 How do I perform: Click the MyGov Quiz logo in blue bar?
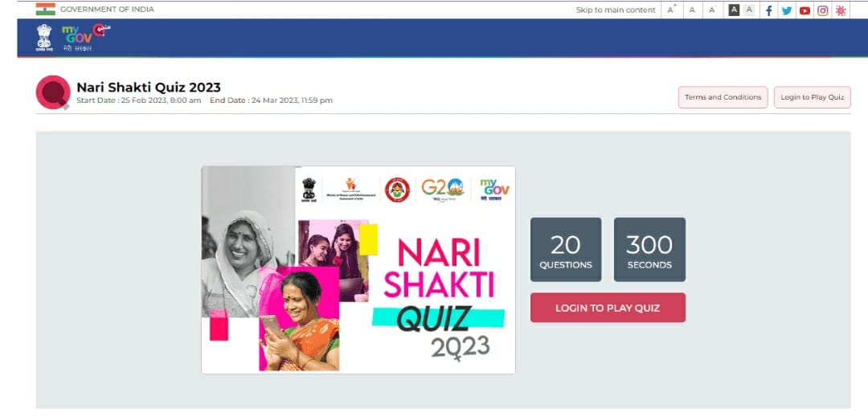pyautogui.click(x=85, y=38)
